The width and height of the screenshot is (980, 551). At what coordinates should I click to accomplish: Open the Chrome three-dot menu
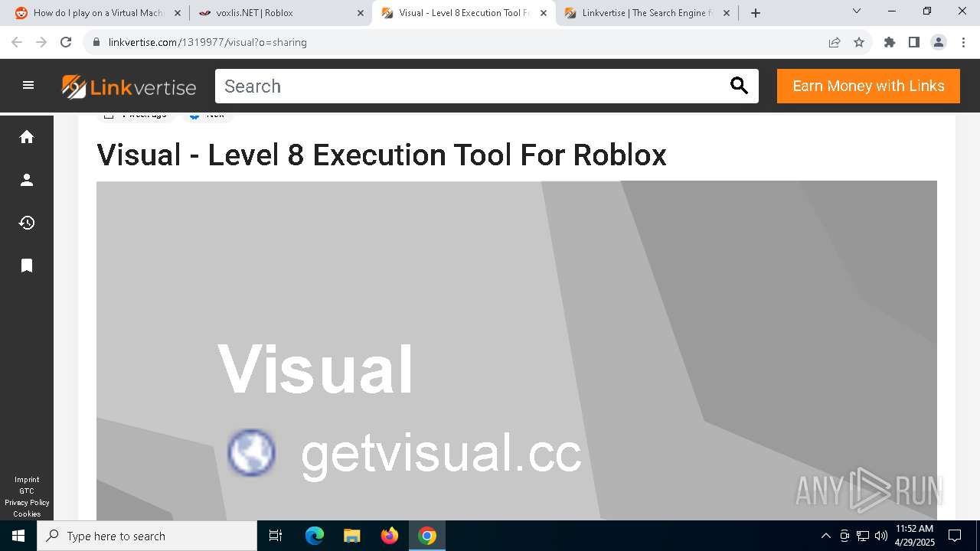pos(962,42)
